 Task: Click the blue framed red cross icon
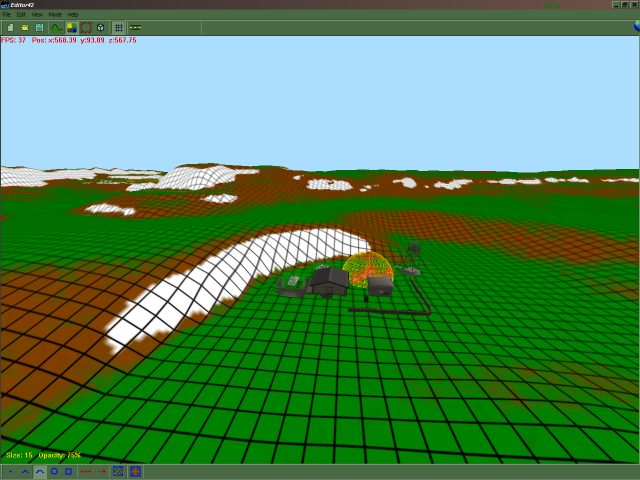click(136, 472)
